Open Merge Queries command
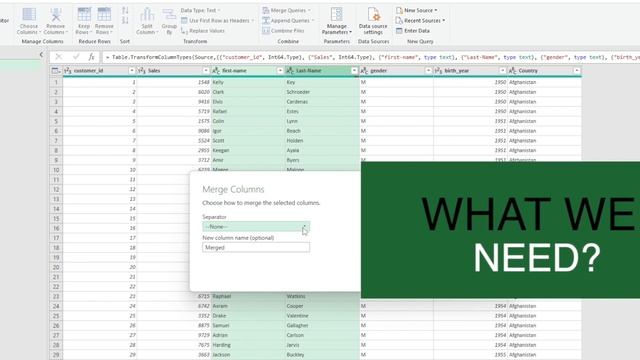 [287, 10]
